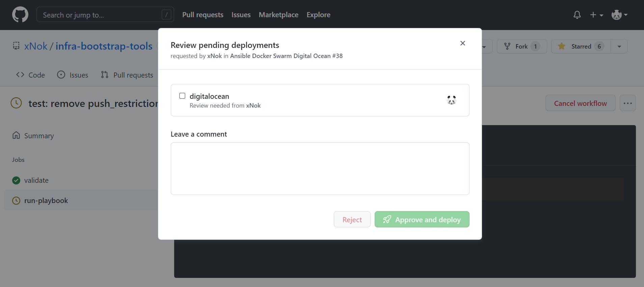Click the repository icon beside xNok
This screenshot has height=287, width=644.
(16, 46)
